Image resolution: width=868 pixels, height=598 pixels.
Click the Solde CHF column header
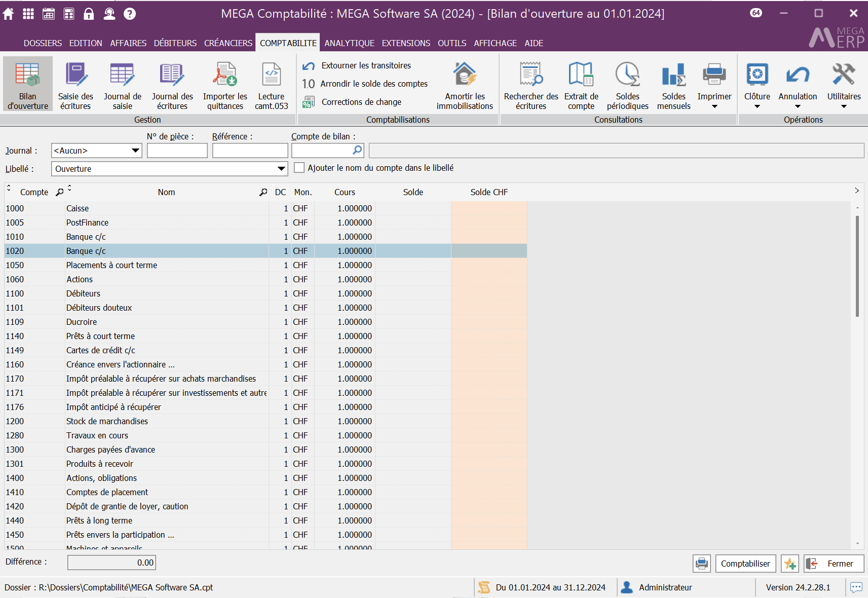[x=489, y=192]
